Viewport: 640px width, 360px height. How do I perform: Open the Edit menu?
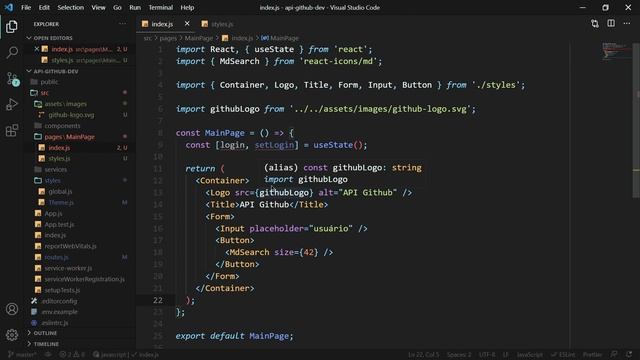(44, 7)
